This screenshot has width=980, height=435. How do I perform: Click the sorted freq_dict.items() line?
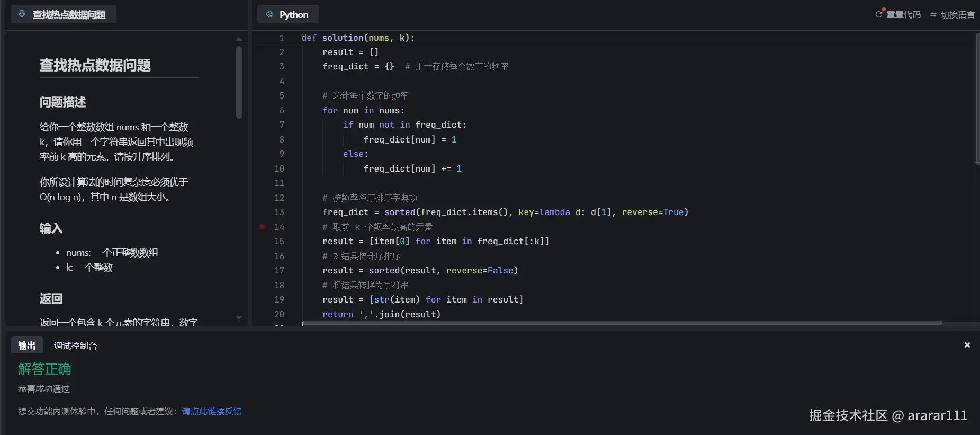click(505, 212)
